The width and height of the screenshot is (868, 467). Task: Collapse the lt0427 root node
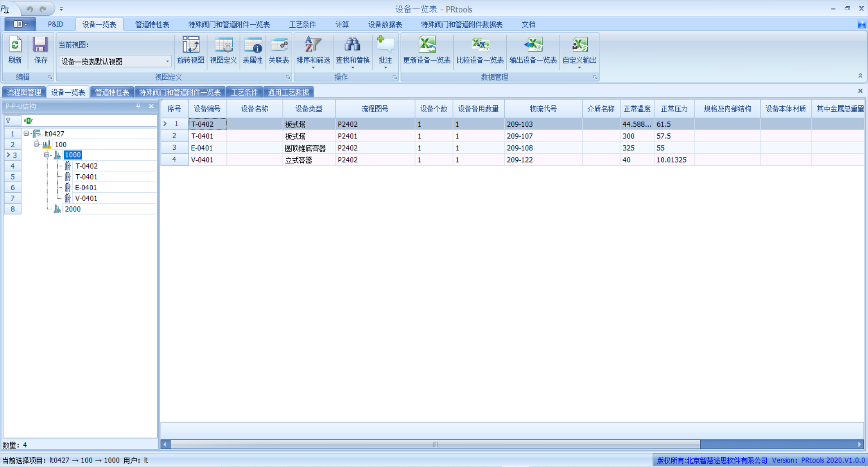(26, 133)
